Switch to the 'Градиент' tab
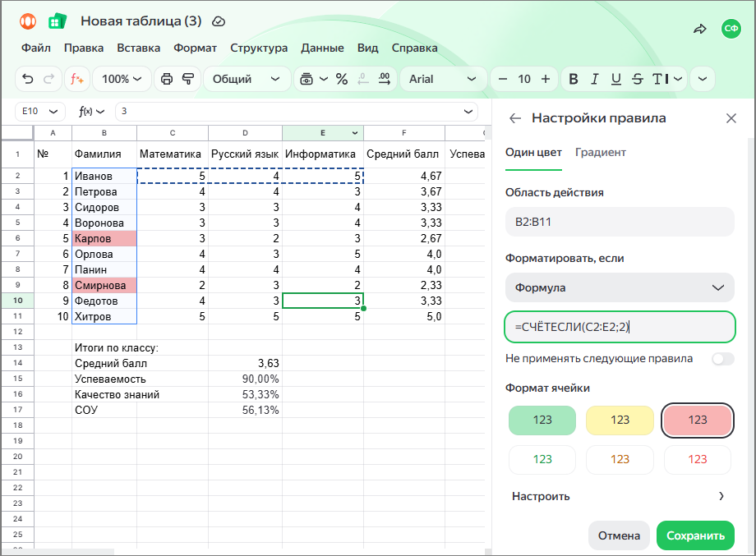 [x=600, y=152]
